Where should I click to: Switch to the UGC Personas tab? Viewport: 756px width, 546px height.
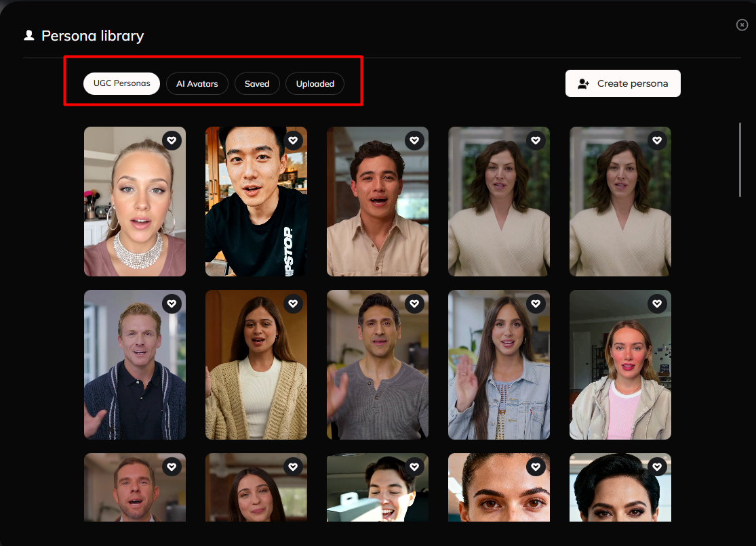click(121, 83)
